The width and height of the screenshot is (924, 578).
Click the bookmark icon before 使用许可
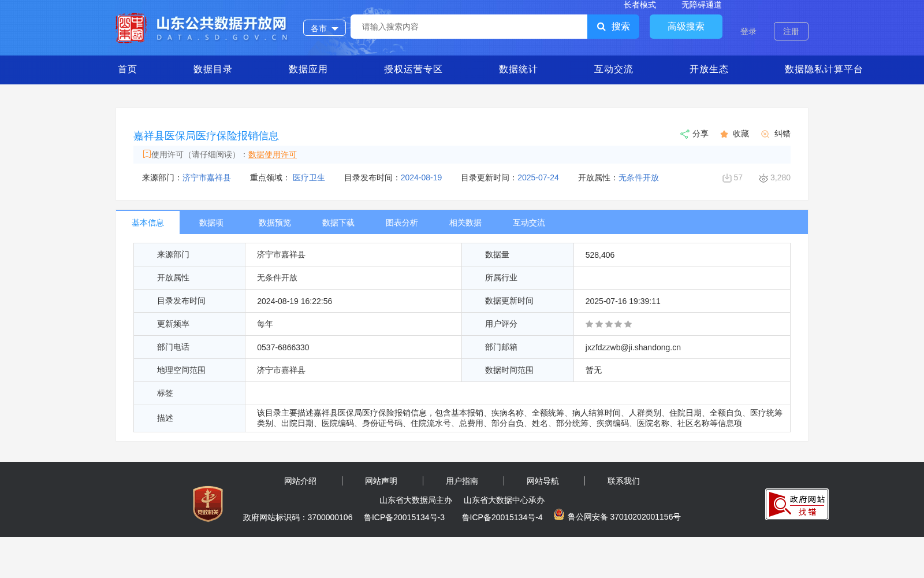tap(147, 154)
